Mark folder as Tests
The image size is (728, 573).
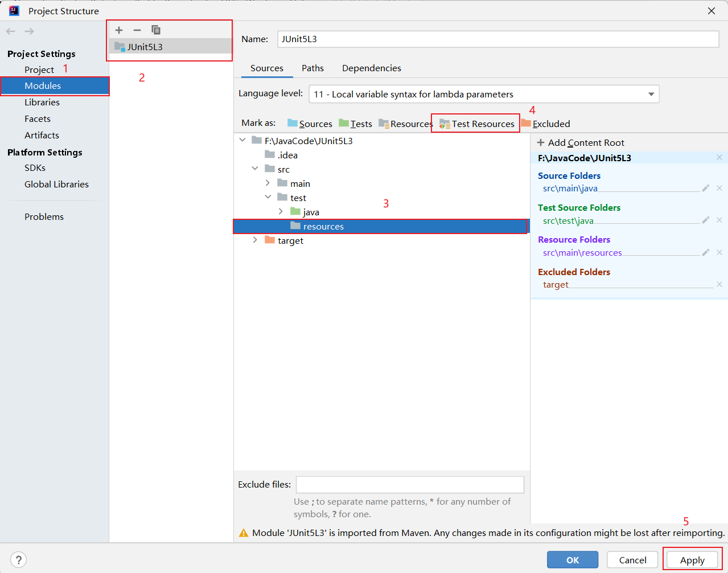[x=356, y=124]
